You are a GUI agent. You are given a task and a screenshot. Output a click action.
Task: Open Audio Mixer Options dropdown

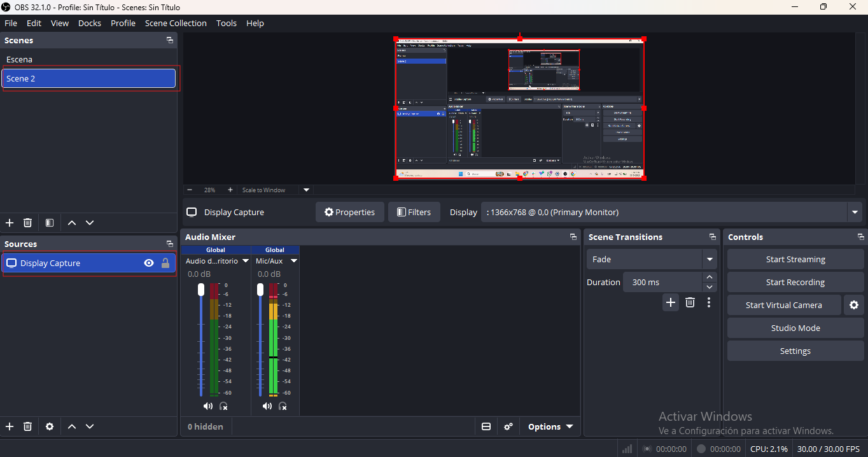[x=550, y=426]
